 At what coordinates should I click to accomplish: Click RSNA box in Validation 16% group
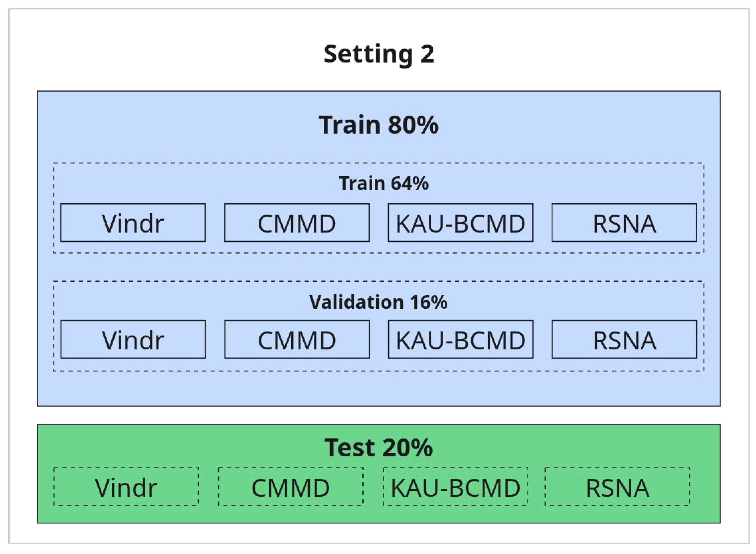[624, 339]
